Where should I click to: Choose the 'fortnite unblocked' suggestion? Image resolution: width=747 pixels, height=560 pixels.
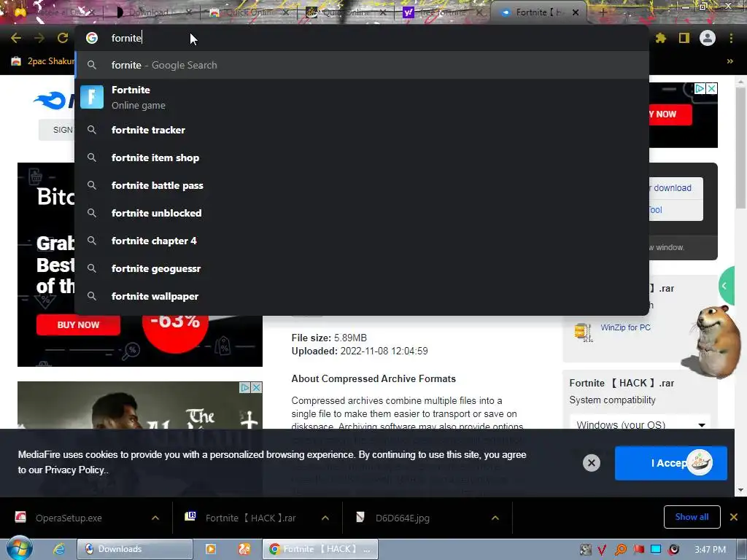(x=362, y=213)
